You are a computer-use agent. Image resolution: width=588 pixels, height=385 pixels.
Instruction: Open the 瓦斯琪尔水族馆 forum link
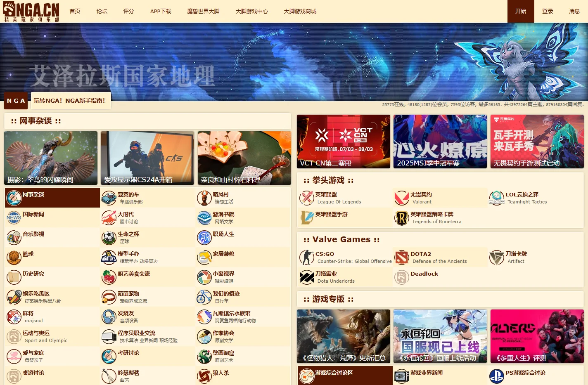pyautogui.click(x=232, y=313)
